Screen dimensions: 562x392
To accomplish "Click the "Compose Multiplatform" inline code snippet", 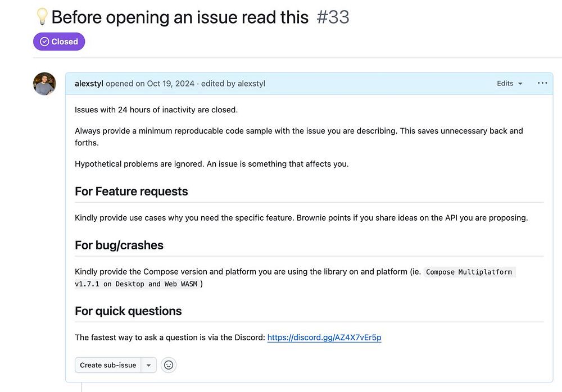I will (469, 272).
